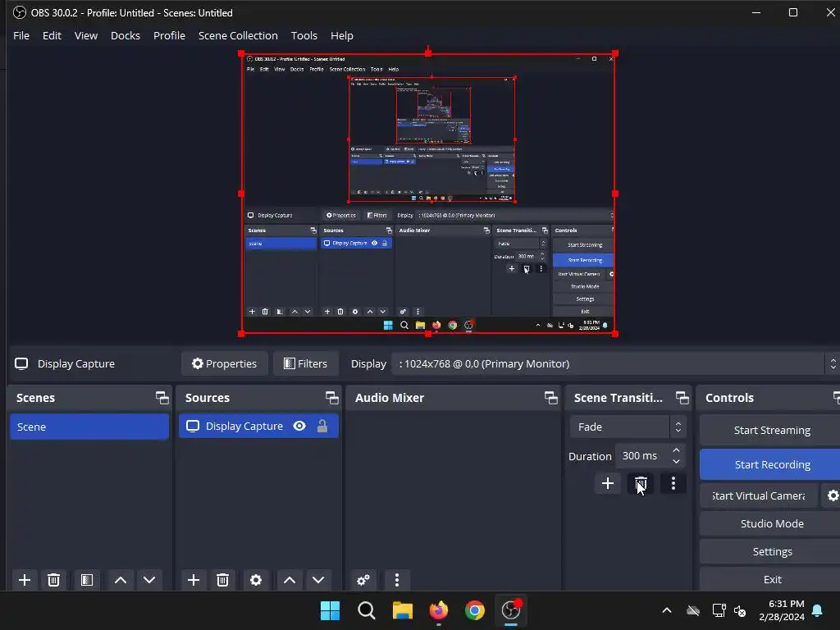Open the Display monitor selection dropdown

tap(614, 363)
